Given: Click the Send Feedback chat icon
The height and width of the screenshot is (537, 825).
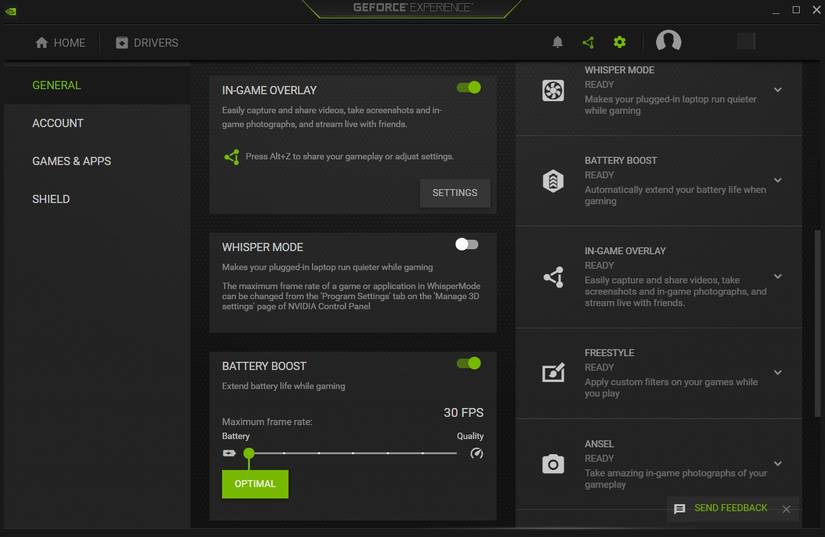Looking at the screenshot, I should pos(680,509).
